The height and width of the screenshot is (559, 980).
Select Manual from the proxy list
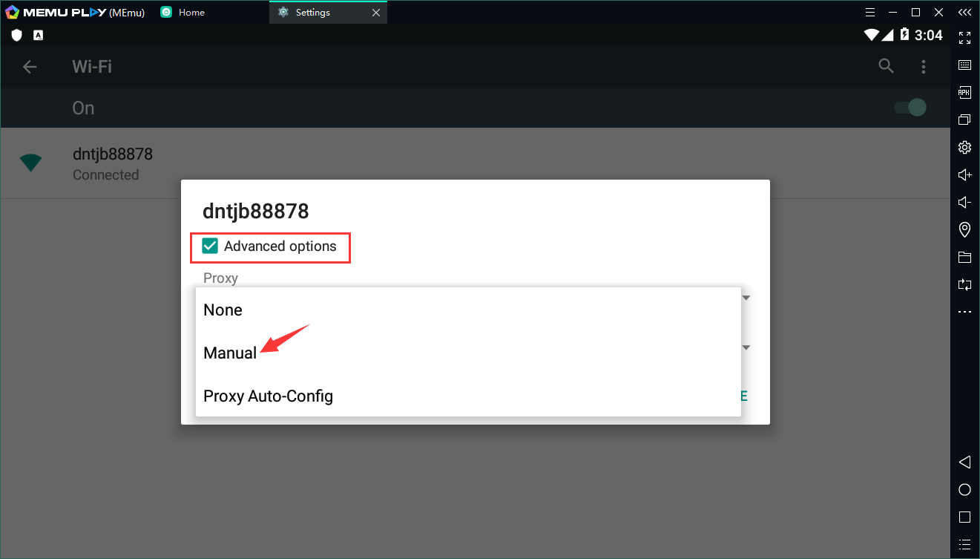tap(230, 353)
